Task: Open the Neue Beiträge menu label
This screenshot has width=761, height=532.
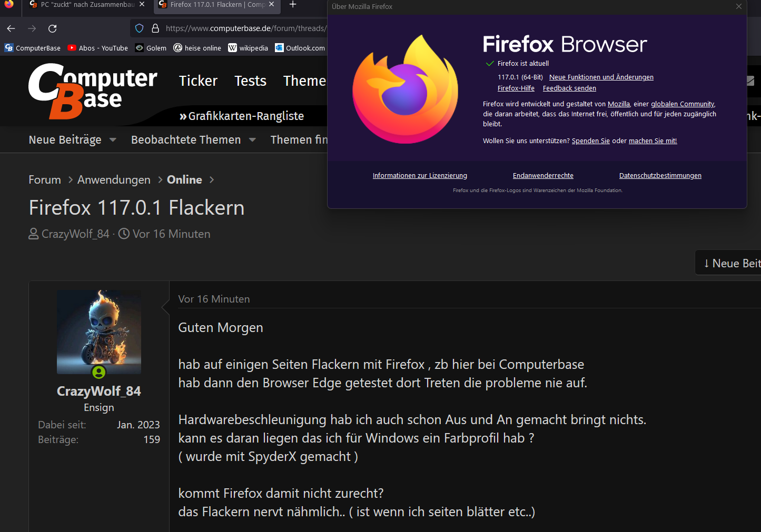Action: tap(65, 139)
